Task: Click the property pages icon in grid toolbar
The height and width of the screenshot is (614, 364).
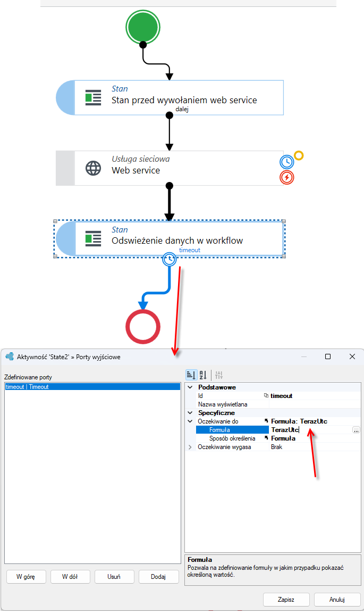Action: tap(219, 375)
